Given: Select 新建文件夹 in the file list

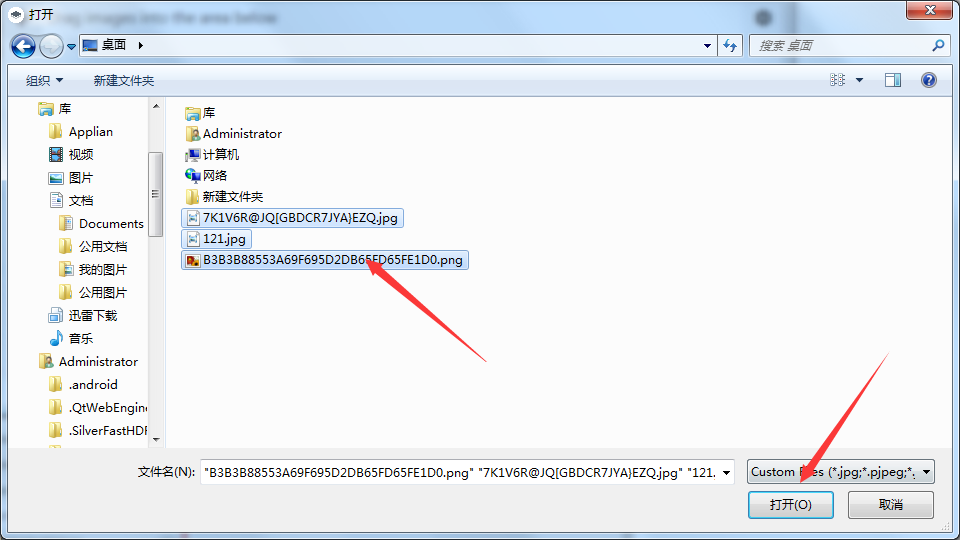Looking at the screenshot, I should click(x=224, y=197).
